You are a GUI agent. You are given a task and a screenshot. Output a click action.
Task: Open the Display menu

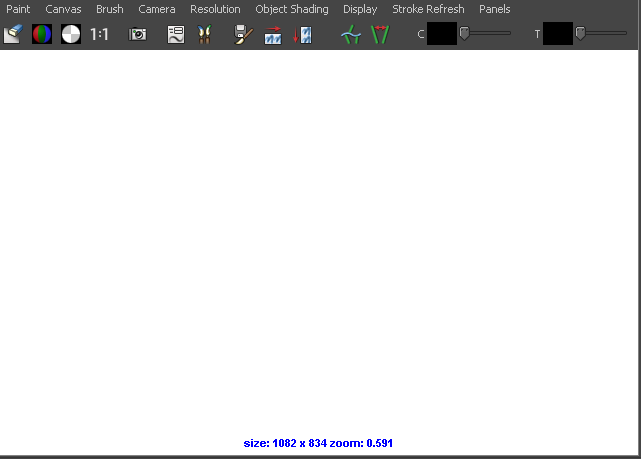coord(360,9)
